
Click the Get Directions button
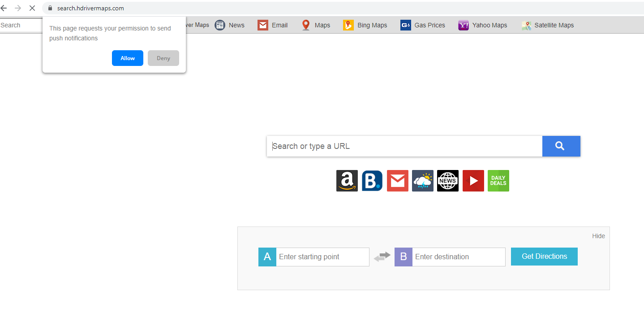point(544,257)
